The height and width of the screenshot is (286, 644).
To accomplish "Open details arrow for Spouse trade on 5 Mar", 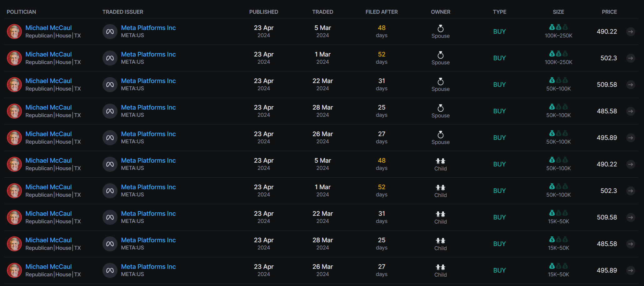I will (631, 32).
